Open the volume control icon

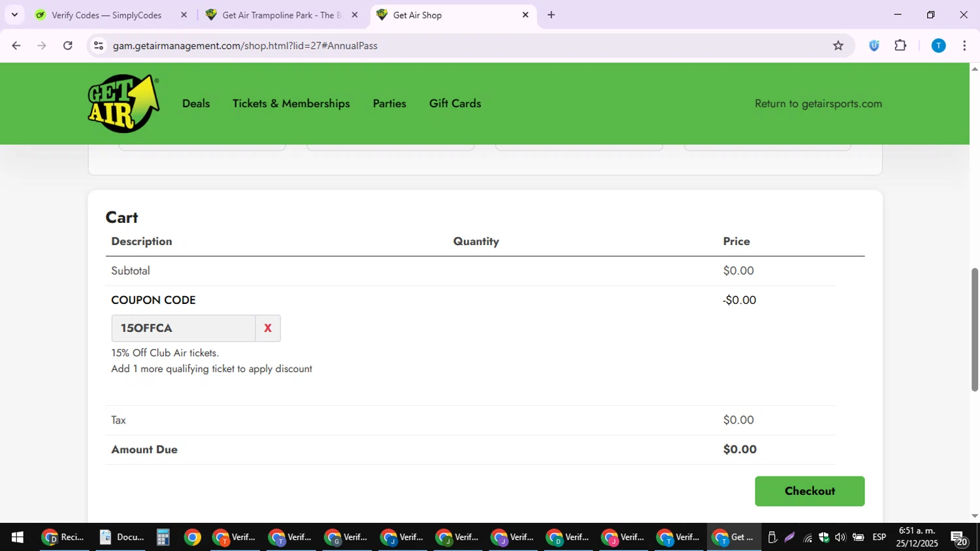point(840,537)
